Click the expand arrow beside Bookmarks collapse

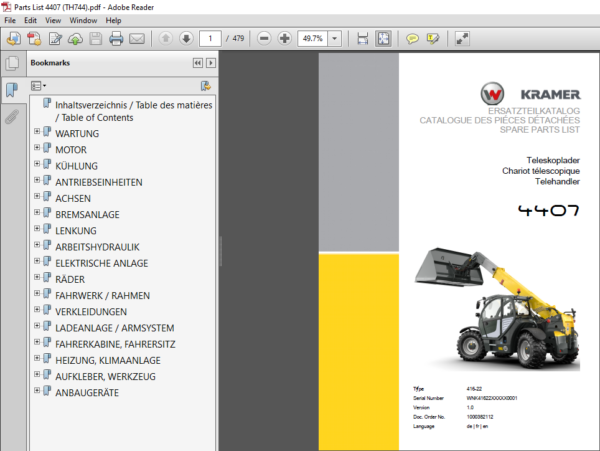click(x=210, y=63)
